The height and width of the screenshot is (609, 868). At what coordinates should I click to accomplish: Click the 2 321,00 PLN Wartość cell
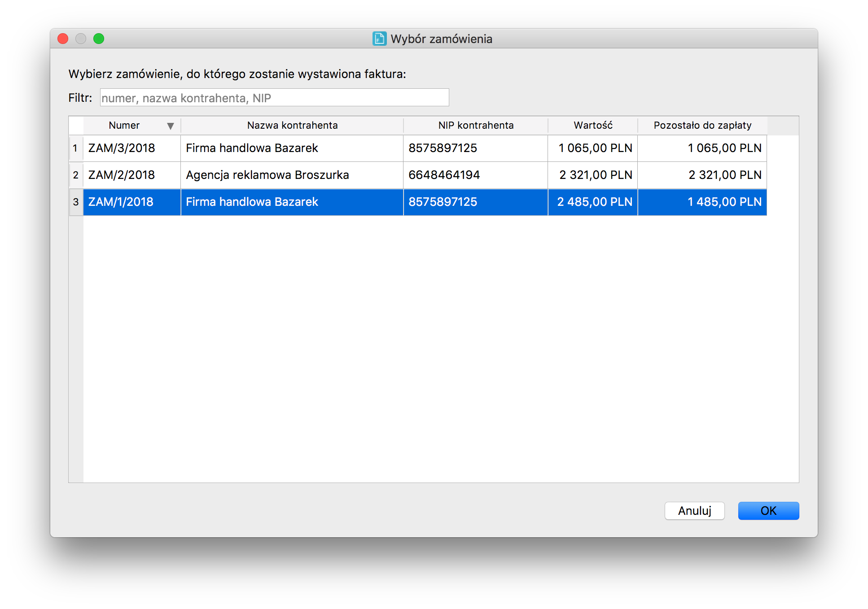(593, 175)
